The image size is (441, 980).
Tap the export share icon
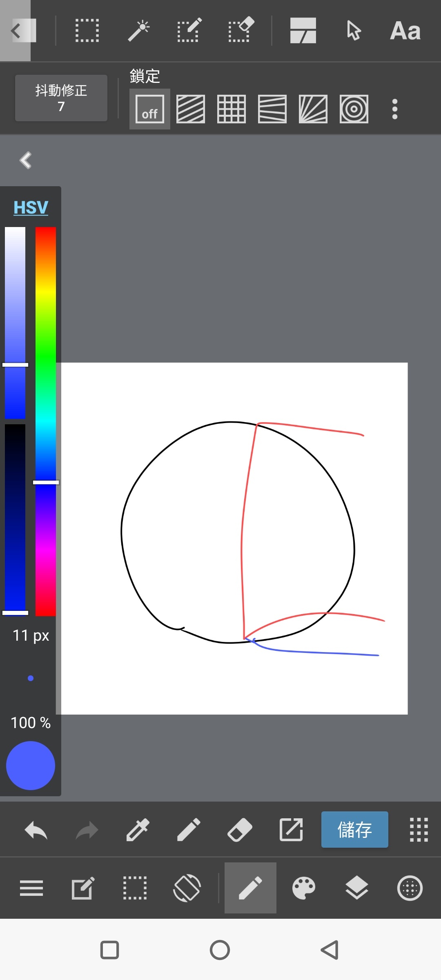291,830
